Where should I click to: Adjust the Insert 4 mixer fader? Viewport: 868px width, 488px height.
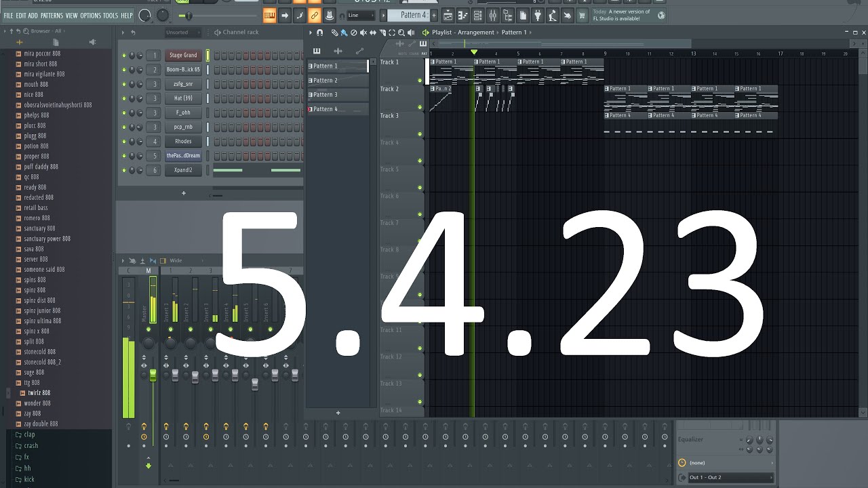pos(235,374)
